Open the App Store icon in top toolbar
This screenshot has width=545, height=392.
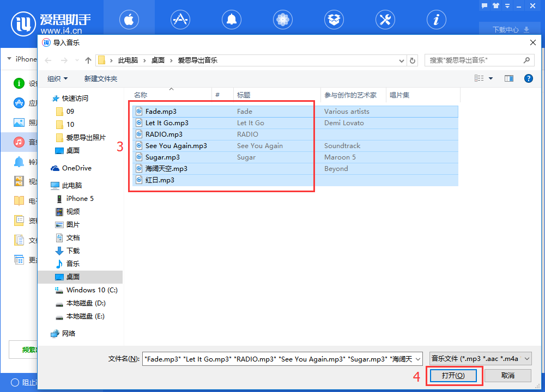click(180, 20)
